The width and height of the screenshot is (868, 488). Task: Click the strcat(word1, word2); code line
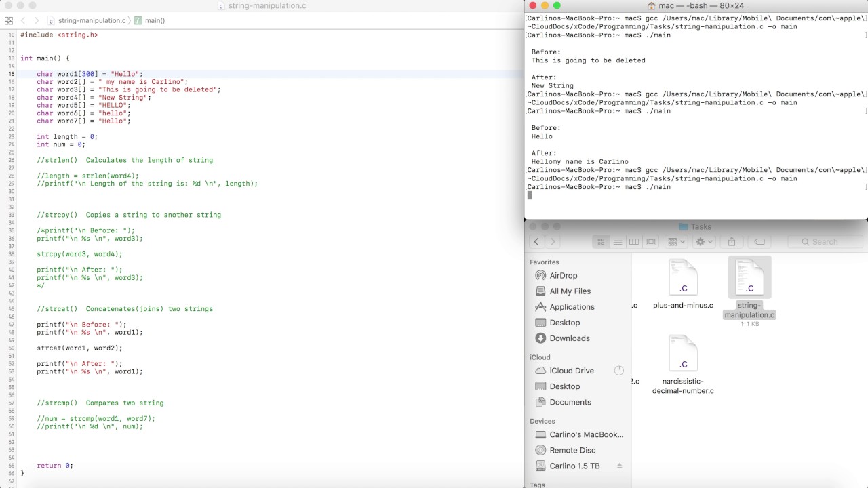tap(79, 348)
